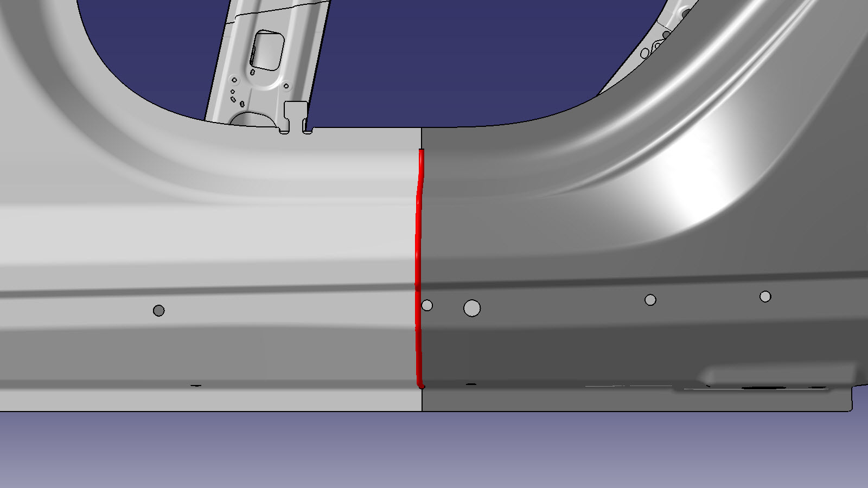
Task: Click the dark hole on the left sill panel
Action: coord(158,311)
